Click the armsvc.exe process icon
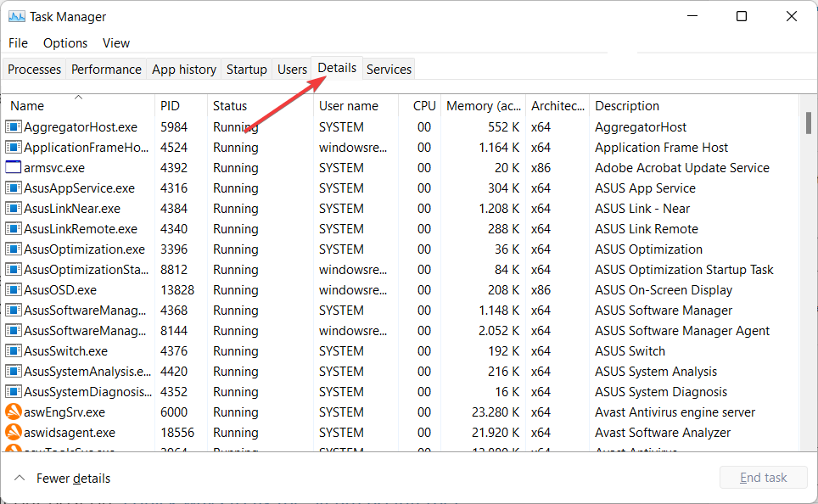 click(14, 167)
